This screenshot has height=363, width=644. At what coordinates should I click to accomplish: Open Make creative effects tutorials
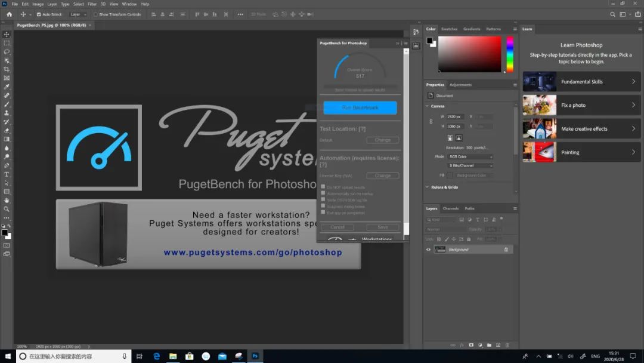[581, 129]
